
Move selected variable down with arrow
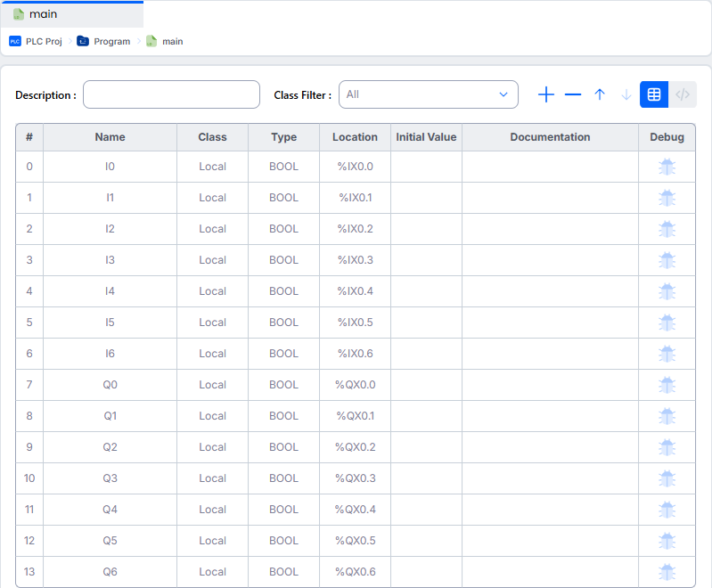tap(626, 94)
